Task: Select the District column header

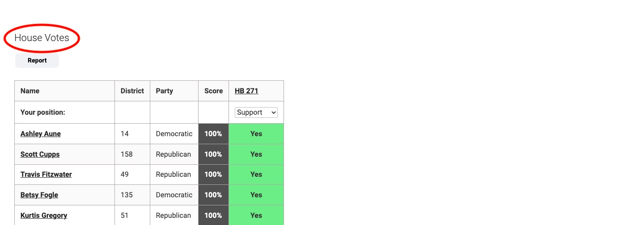Action: pyautogui.click(x=132, y=91)
